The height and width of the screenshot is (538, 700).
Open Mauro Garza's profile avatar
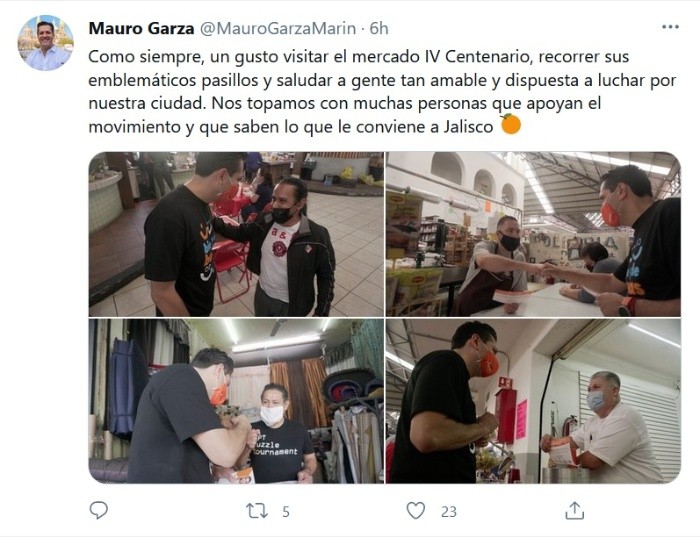coord(46,43)
